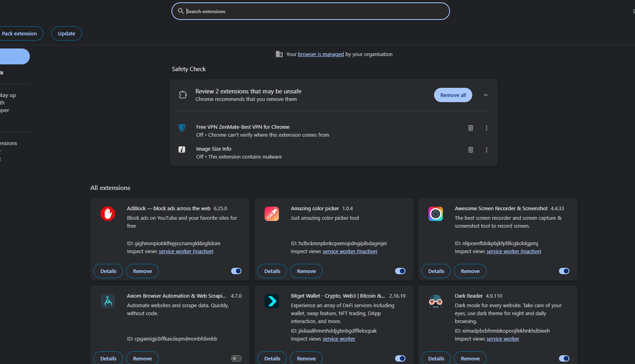The image size is (635, 364).
Task: Open Details for Amazing color picker
Action: coord(272,271)
